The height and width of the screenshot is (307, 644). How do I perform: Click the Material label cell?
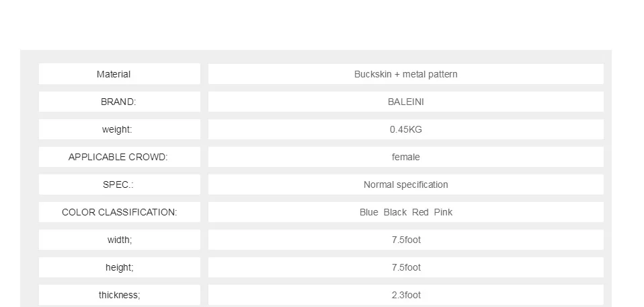point(120,74)
